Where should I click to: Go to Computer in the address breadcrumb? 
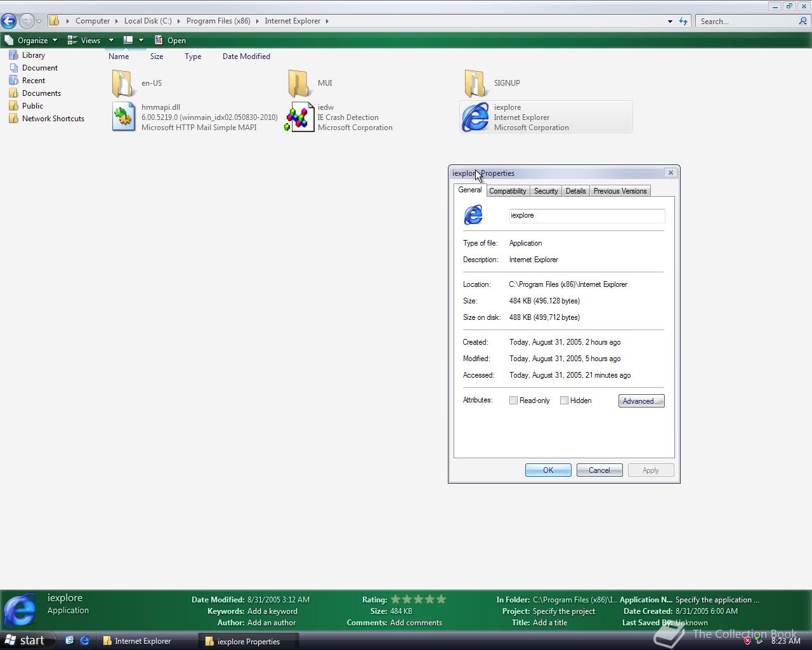[x=93, y=21]
